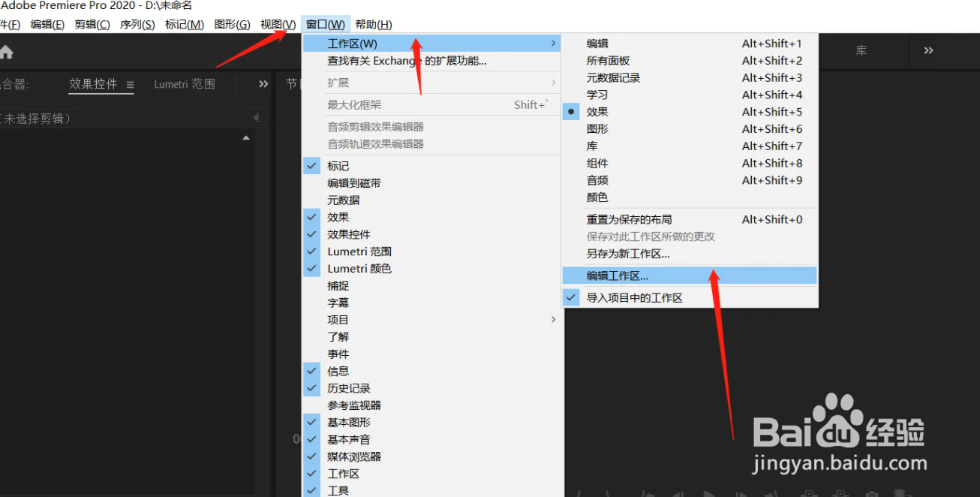This screenshot has width=980, height=497.
Task: Click the Button Editor icon at transport bar end
Action: [x=901, y=493]
